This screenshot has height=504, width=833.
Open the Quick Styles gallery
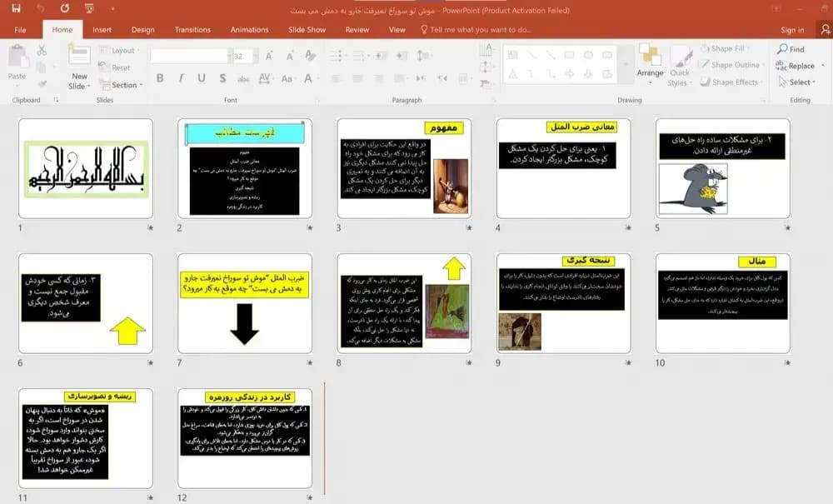click(680, 66)
